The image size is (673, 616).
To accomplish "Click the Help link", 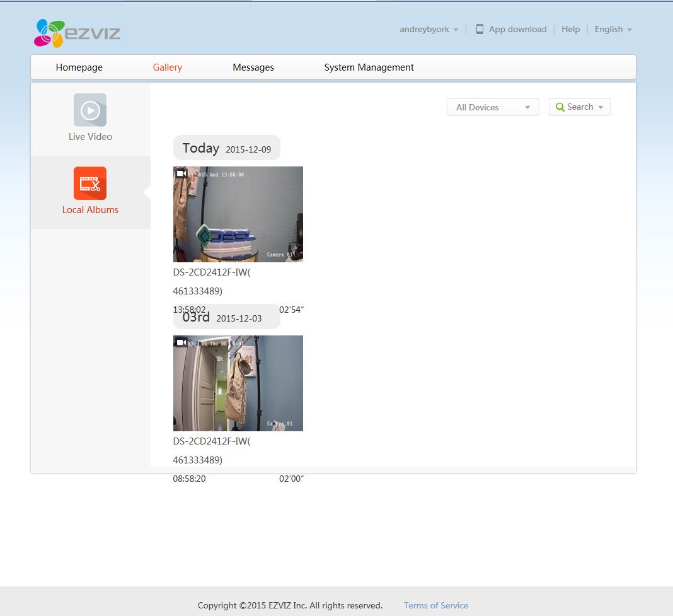I will [x=570, y=29].
